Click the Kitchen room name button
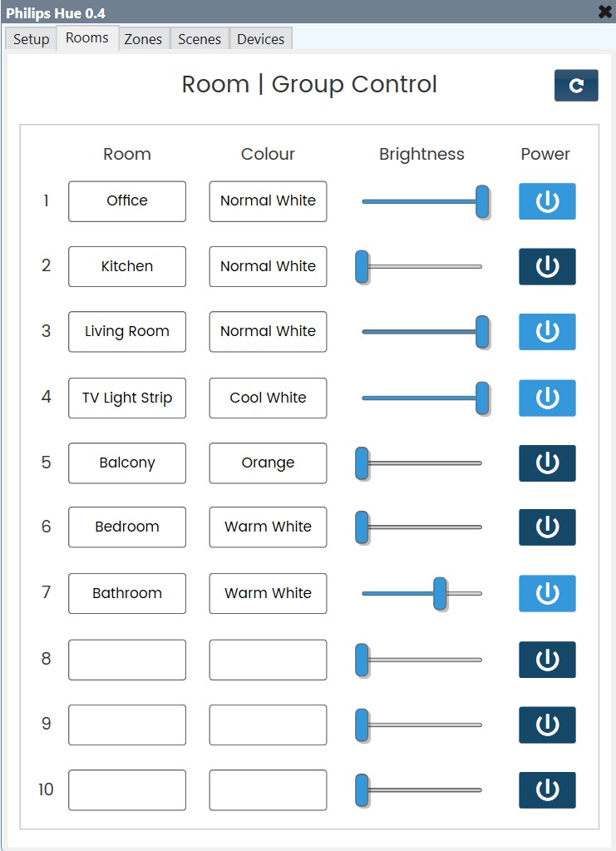 126,266
